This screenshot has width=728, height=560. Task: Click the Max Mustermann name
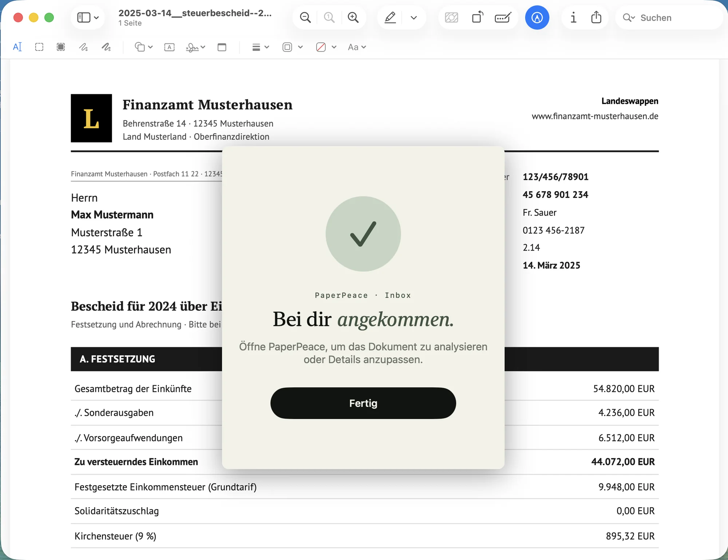[112, 215]
